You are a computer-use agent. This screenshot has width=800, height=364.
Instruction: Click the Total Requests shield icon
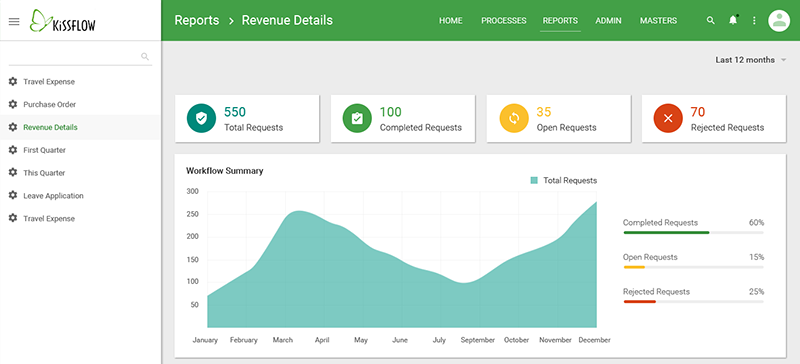click(x=201, y=118)
